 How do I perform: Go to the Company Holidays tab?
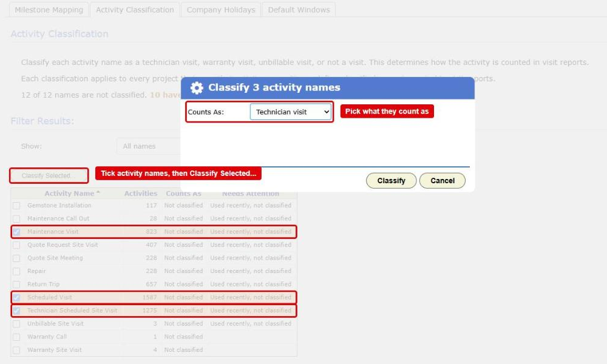click(x=221, y=10)
